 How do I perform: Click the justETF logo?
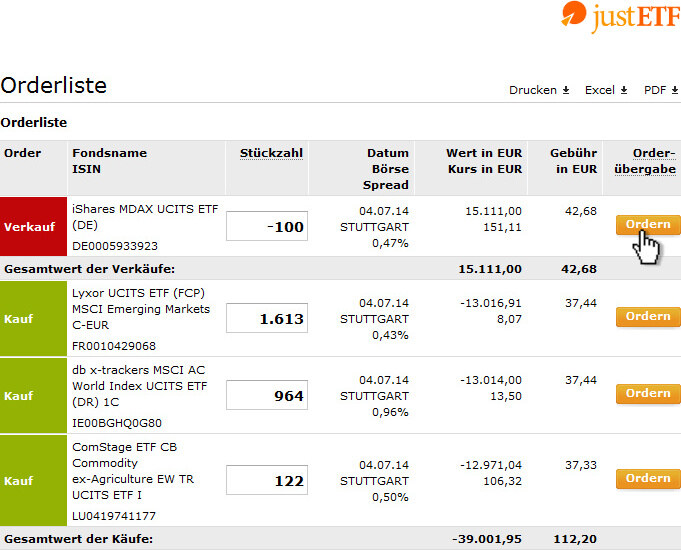tap(619, 17)
